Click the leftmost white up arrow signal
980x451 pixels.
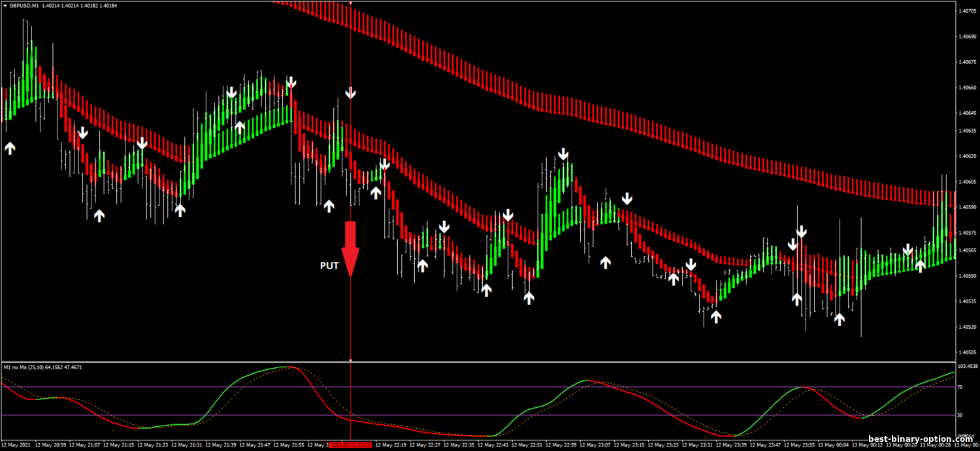click(x=10, y=148)
